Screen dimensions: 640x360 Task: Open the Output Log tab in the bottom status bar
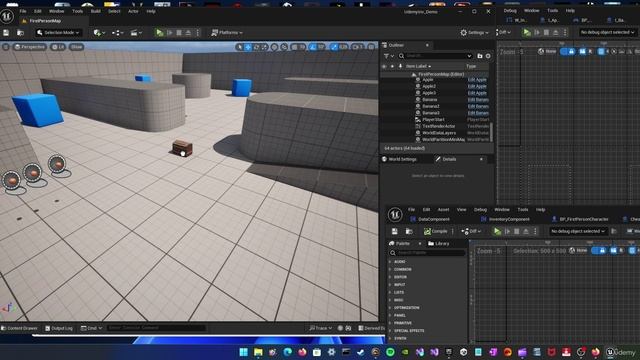coord(59,328)
